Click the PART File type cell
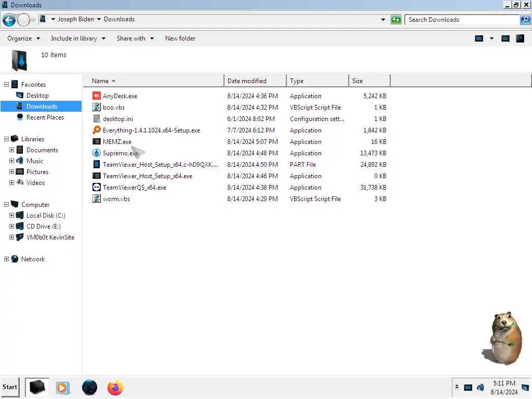The height and width of the screenshot is (399, 532). click(303, 165)
